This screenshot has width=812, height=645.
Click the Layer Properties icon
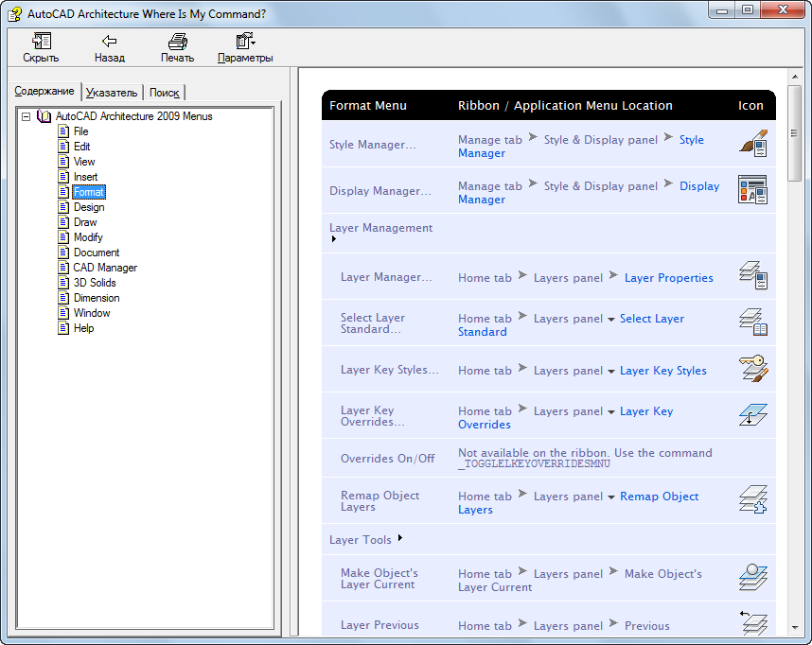pos(753,275)
